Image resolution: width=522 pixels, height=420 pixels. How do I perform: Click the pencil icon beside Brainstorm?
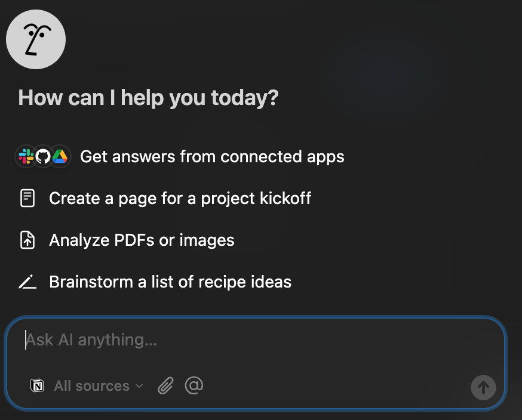(27, 282)
